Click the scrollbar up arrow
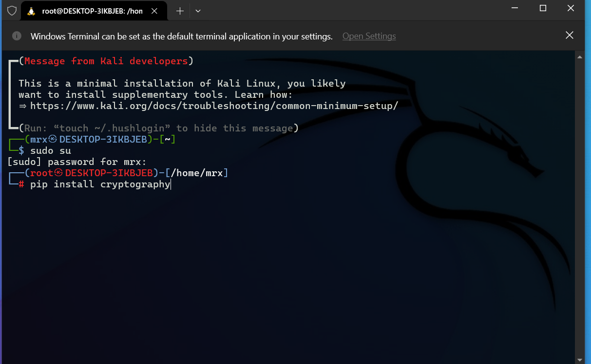This screenshot has height=364, width=591. [x=580, y=57]
